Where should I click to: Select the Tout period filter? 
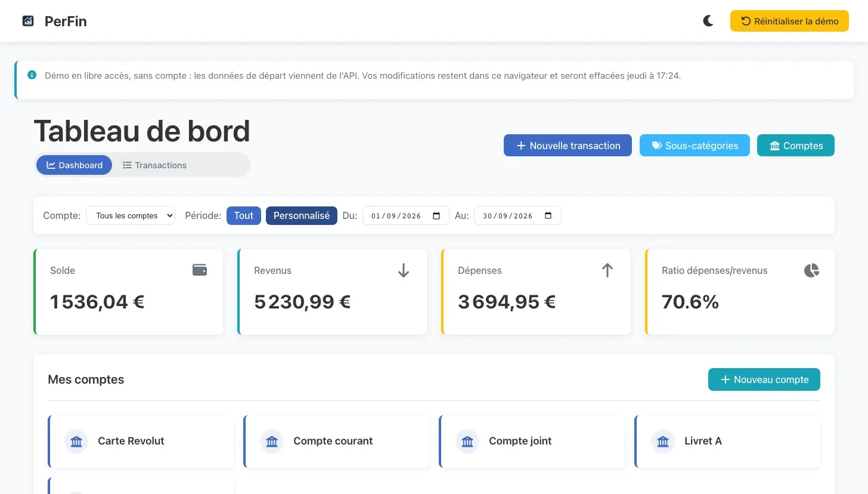(x=244, y=215)
